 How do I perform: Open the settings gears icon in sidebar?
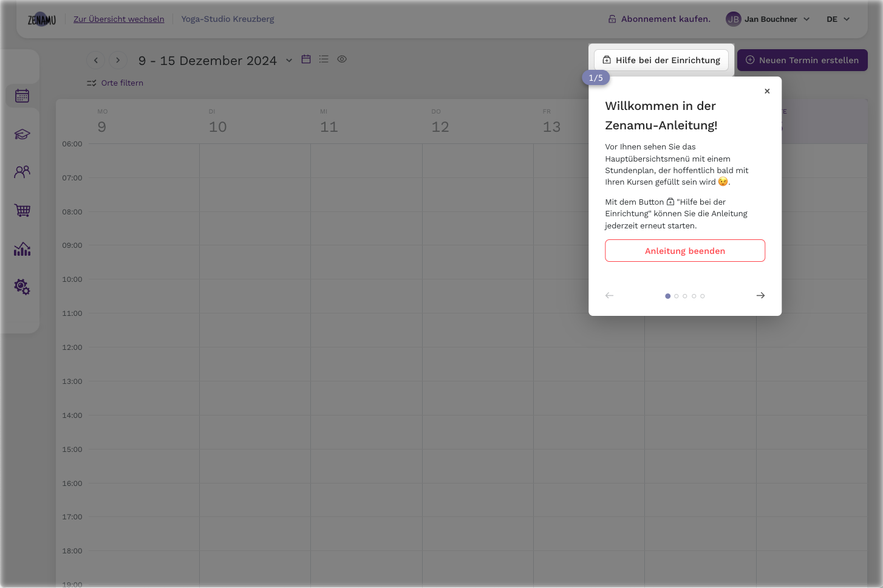pos(22,287)
